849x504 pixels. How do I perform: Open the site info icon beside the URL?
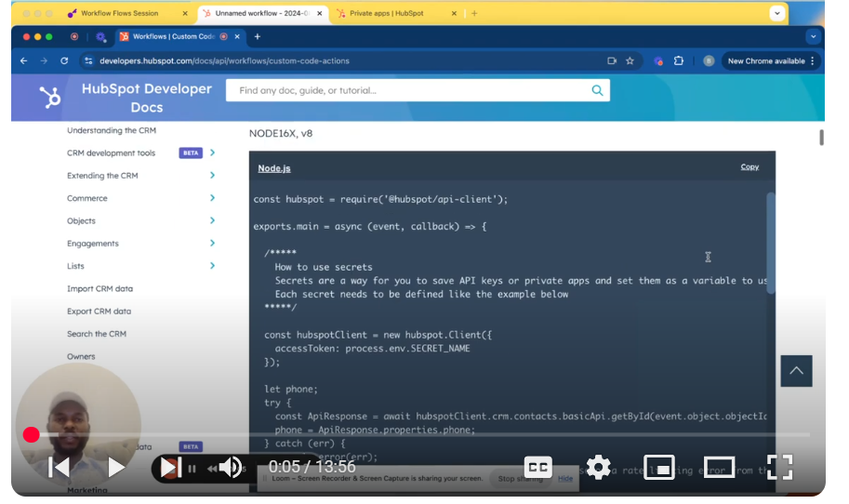(88, 61)
